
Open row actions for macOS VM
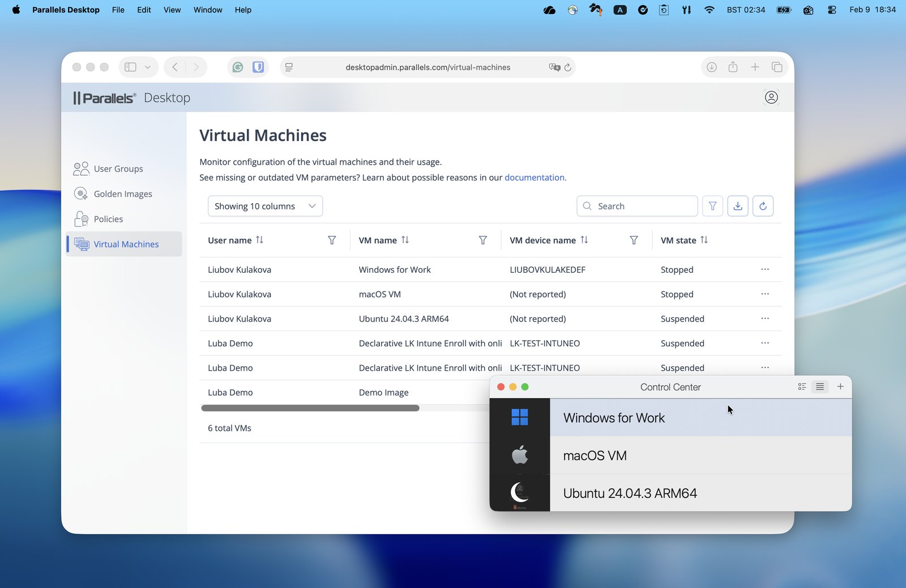(x=765, y=294)
